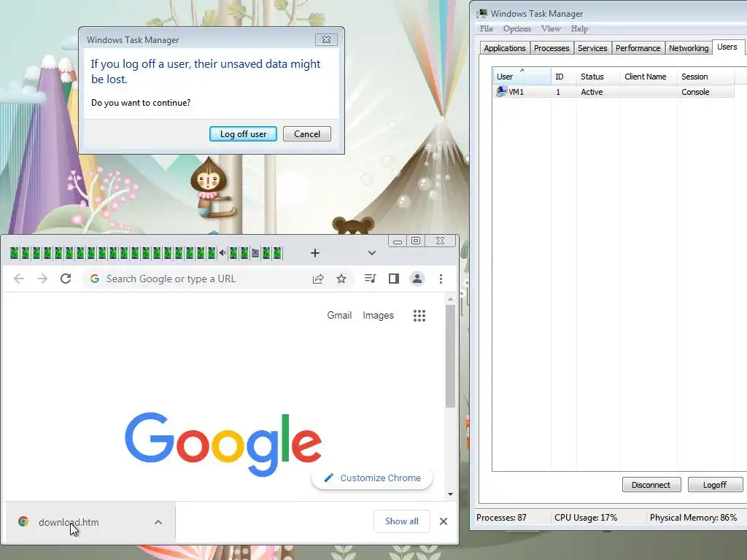Viewport: 747px width, 560px height.
Task: Click the Disconnect button in Task Manager
Action: coord(651,485)
